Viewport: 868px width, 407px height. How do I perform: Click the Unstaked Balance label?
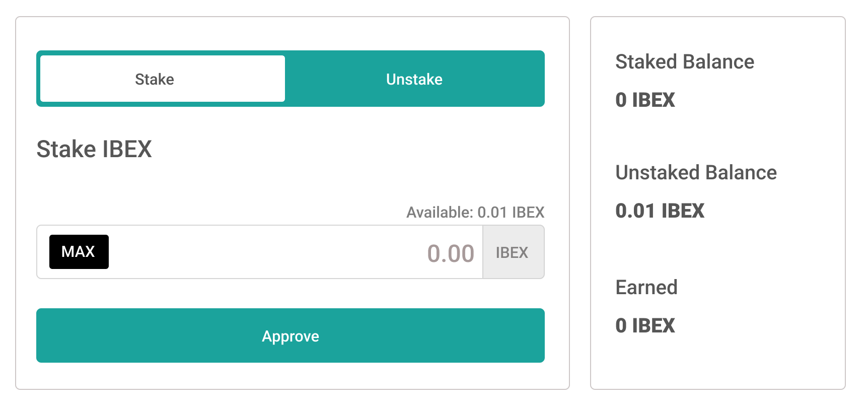pos(696,173)
